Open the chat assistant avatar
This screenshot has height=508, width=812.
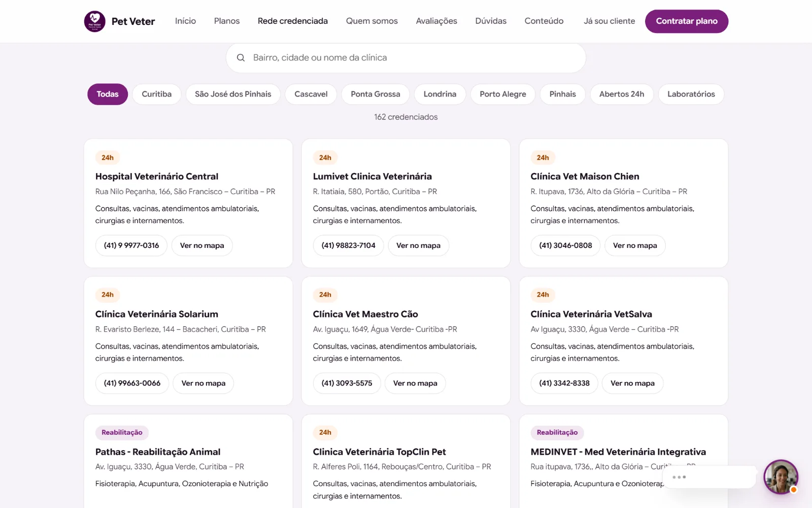(x=781, y=477)
